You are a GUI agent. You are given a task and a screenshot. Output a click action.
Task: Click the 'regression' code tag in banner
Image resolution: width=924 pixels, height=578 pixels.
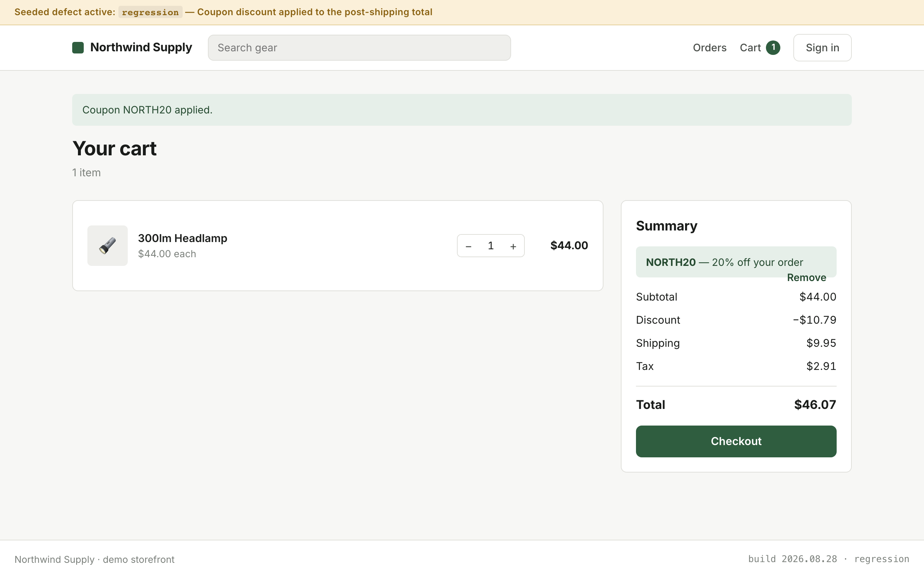[151, 12]
